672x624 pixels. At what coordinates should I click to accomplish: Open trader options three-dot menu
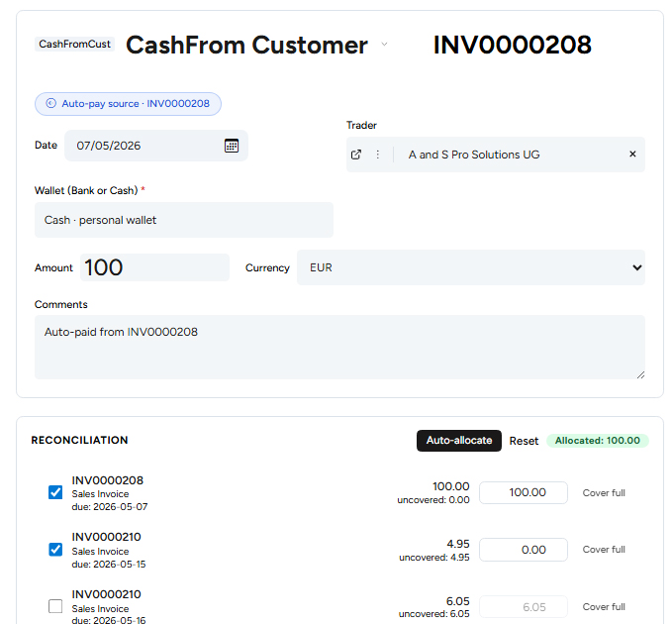point(378,155)
